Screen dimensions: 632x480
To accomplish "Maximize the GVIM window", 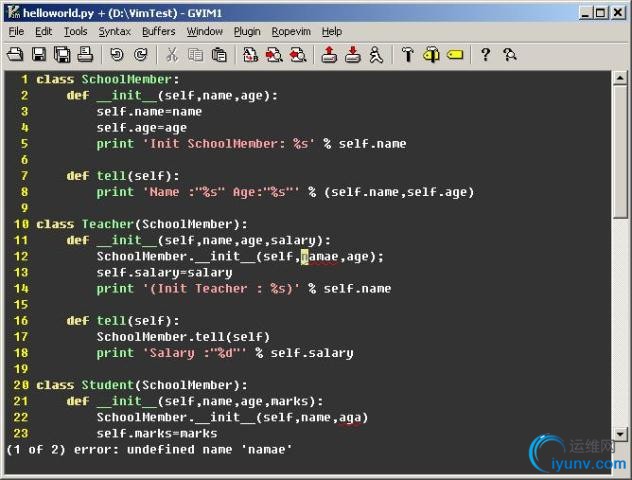I will click(x=601, y=13).
